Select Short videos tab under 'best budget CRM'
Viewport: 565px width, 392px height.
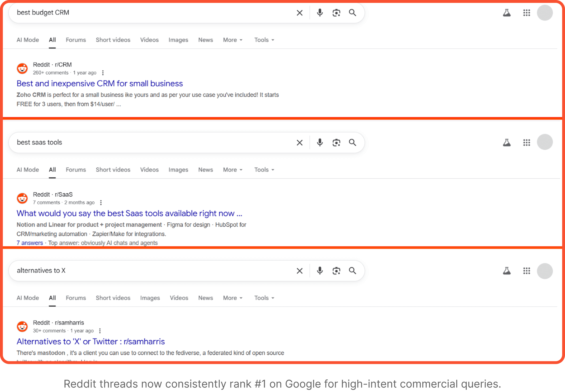pyautogui.click(x=113, y=40)
